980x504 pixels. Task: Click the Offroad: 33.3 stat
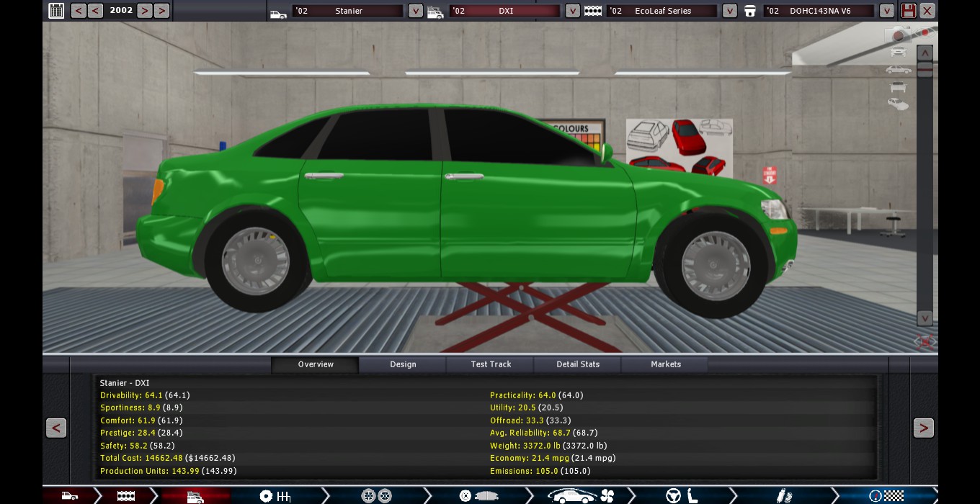[x=530, y=420]
